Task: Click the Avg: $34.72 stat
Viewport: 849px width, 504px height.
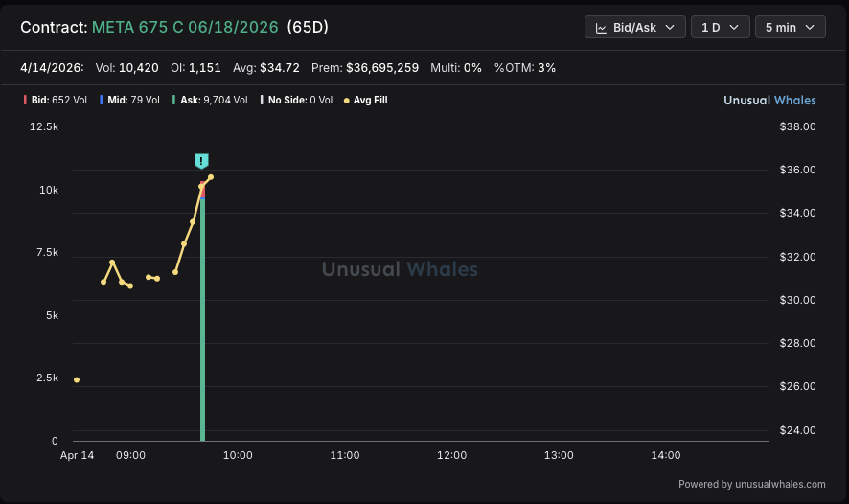Action: tap(265, 68)
